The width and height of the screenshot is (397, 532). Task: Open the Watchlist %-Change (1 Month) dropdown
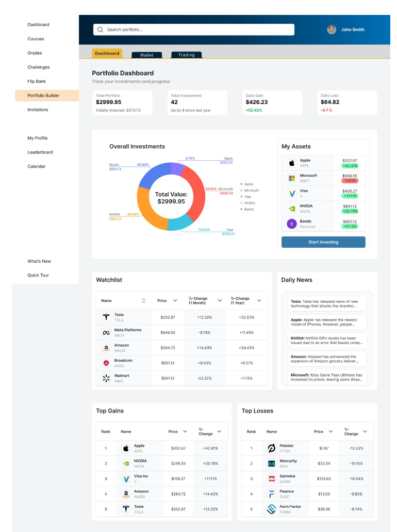click(220, 301)
